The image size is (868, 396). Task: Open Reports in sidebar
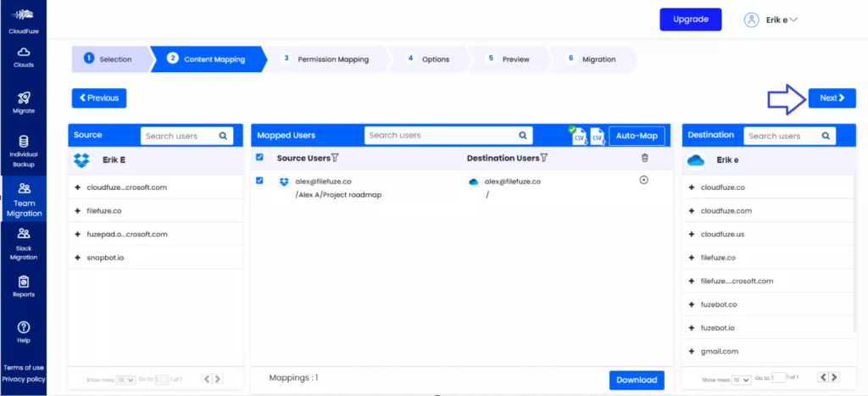tap(23, 287)
